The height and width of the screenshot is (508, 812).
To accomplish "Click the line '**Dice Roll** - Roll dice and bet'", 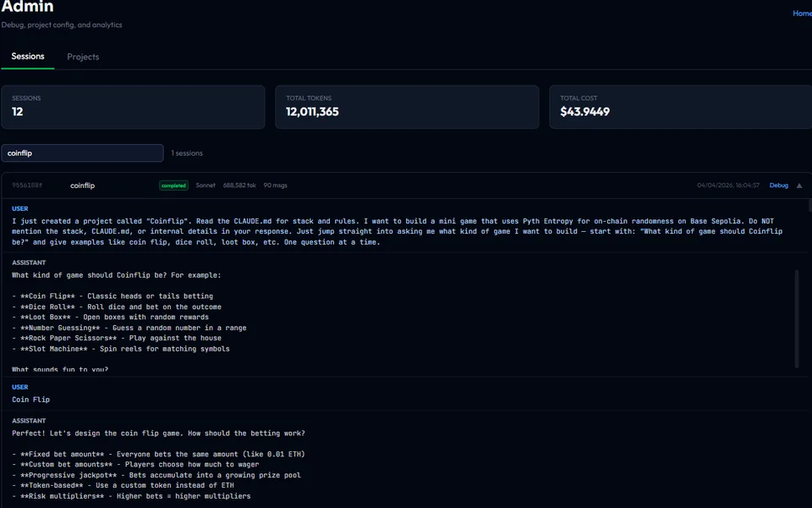I will coord(117,306).
